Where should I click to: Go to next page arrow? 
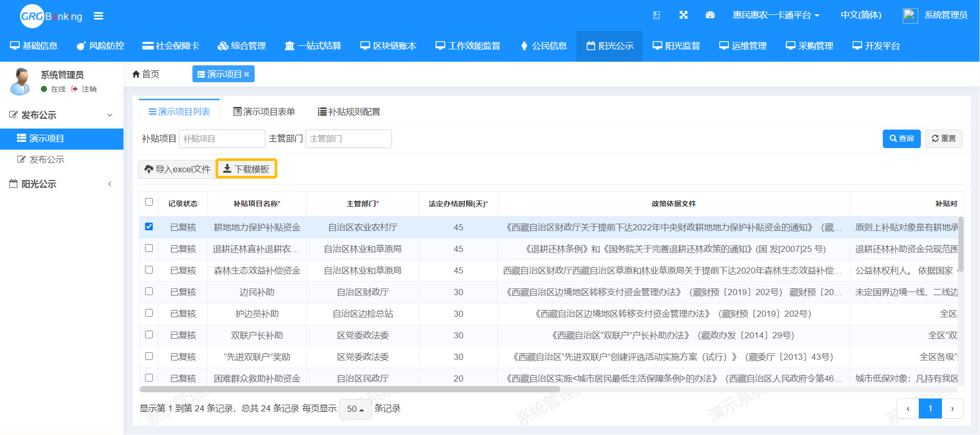[x=952, y=409]
